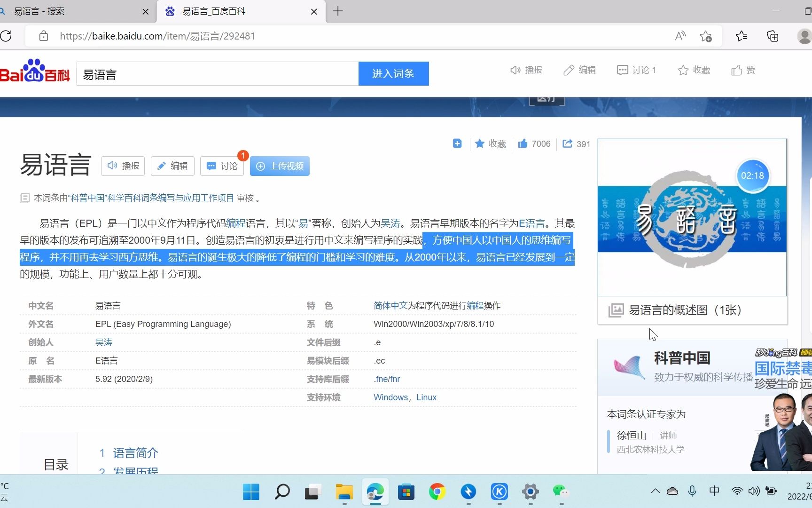Click the 进入词条 button
The image size is (812, 508).
pyautogui.click(x=393, y=74)
